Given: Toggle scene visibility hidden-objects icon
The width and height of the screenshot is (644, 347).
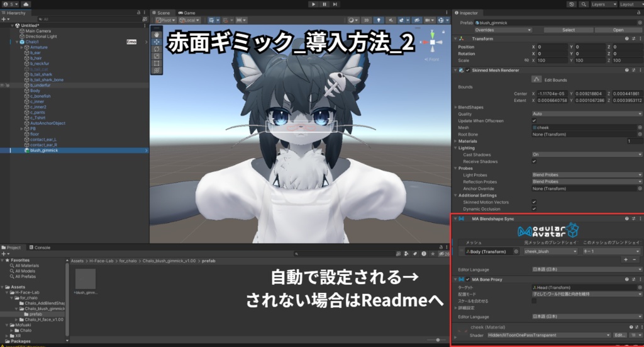Looking at the screenshot, I should (417, 20).
